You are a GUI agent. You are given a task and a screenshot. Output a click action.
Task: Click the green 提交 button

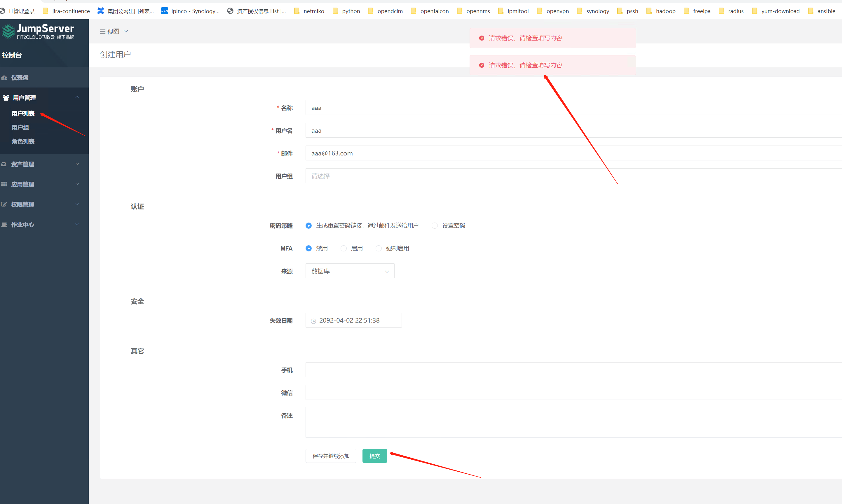pos(374,456)
